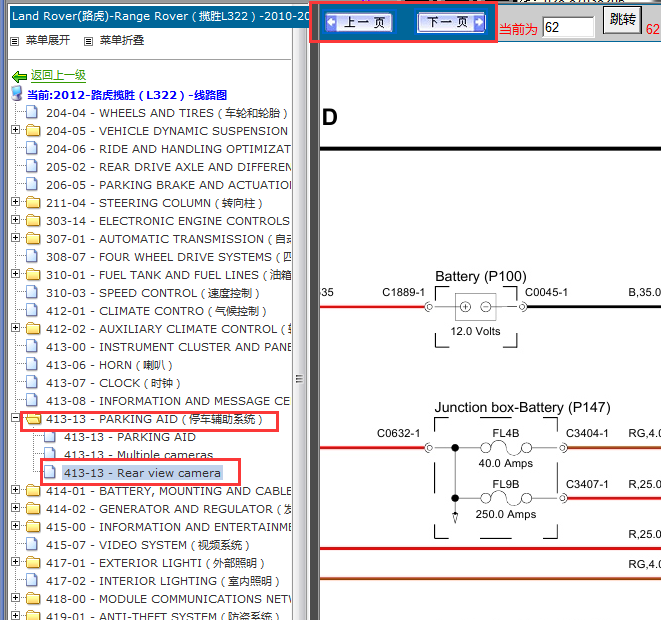This screenshot has height=620, width=661.
Task: Expand 211-04 Steering Column folder
Action: pos(16,202)
